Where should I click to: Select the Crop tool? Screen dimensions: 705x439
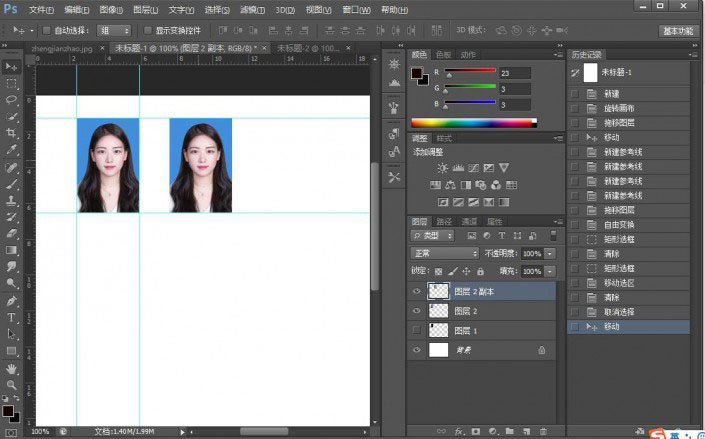12,133
